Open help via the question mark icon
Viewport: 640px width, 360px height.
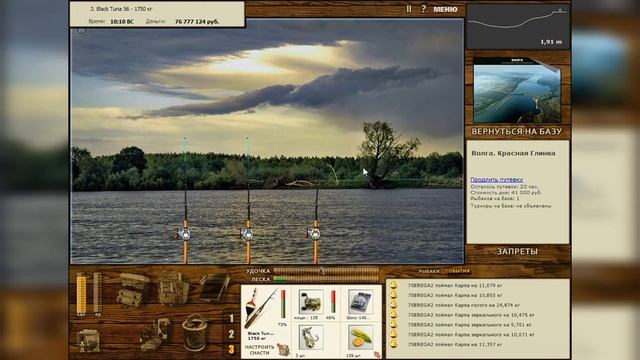click(x=424, y=9)
